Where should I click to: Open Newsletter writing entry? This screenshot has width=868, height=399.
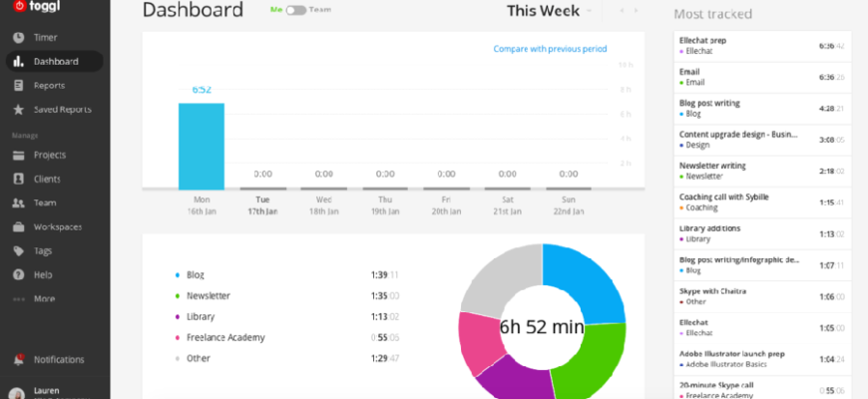[x=762, y=171]
